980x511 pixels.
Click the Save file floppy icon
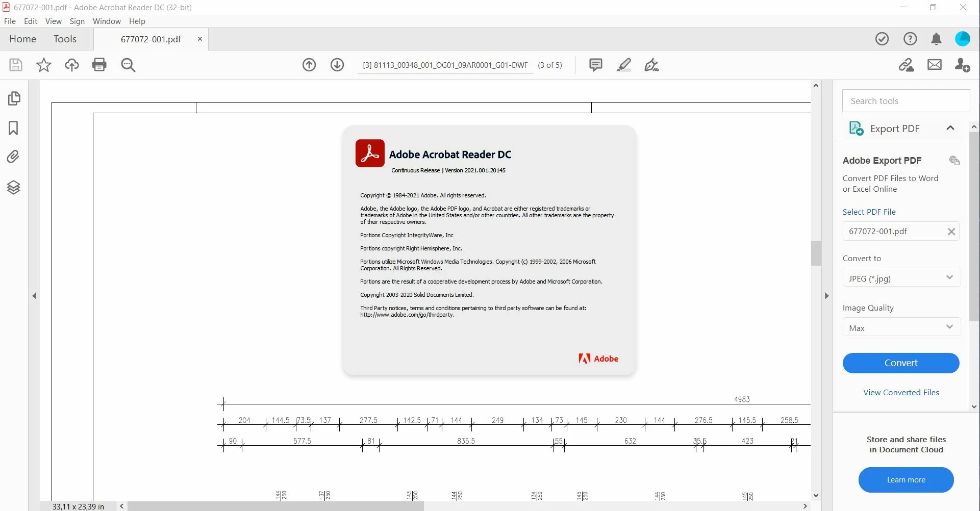coord(16,65)
